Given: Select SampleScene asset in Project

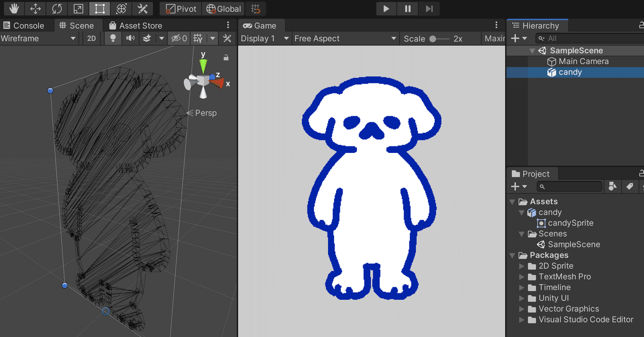Looking at the screenshot, I should 568,244.
